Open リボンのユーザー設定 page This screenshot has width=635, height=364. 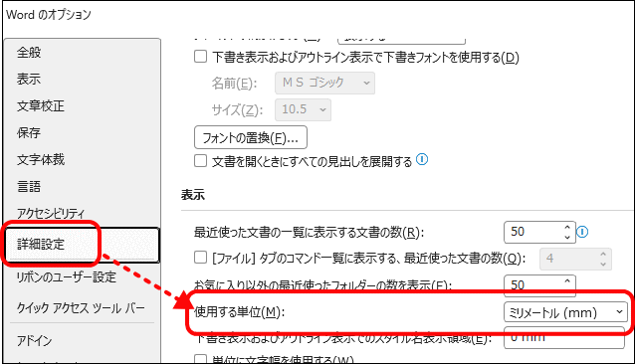67,277
